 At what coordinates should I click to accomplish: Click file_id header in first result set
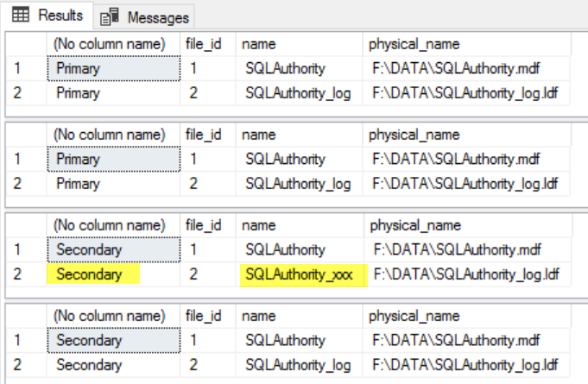coord(208,44)
